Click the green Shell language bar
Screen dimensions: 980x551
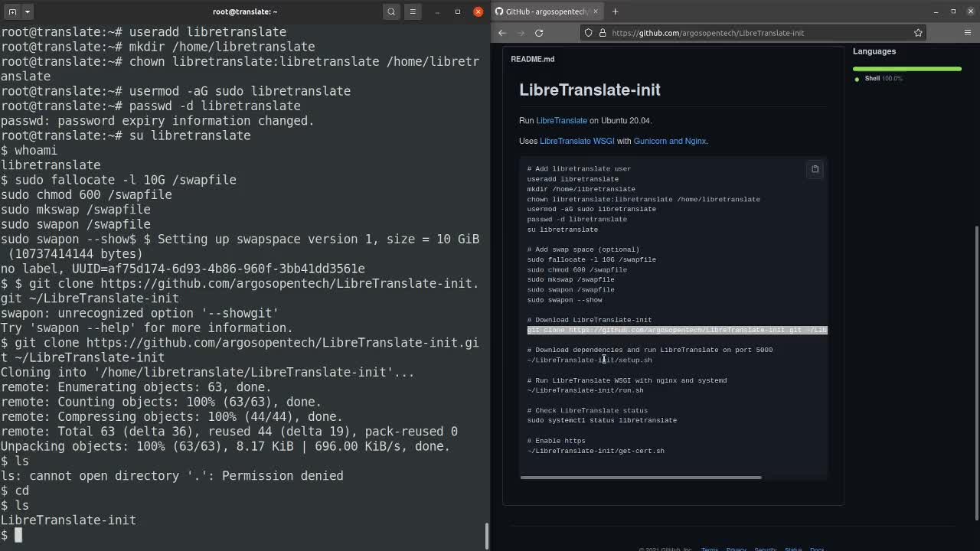[x=907, y=69]
